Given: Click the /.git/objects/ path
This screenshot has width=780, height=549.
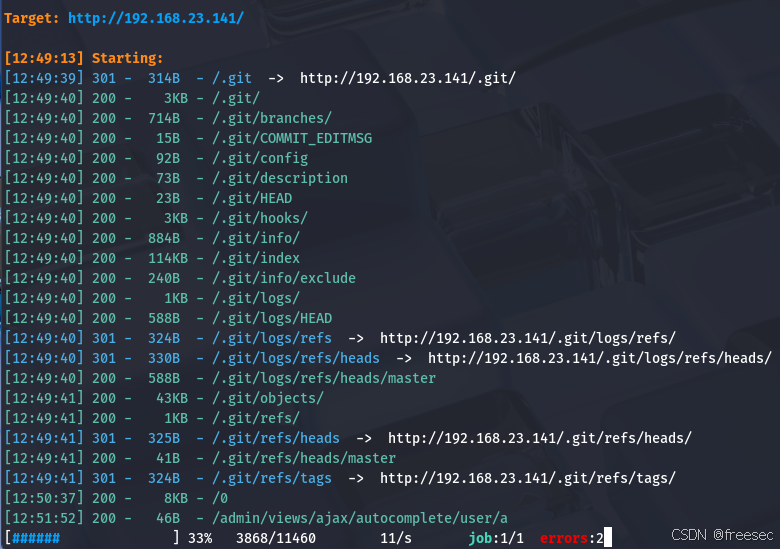Looking at the screenshot, I should 268,398.
